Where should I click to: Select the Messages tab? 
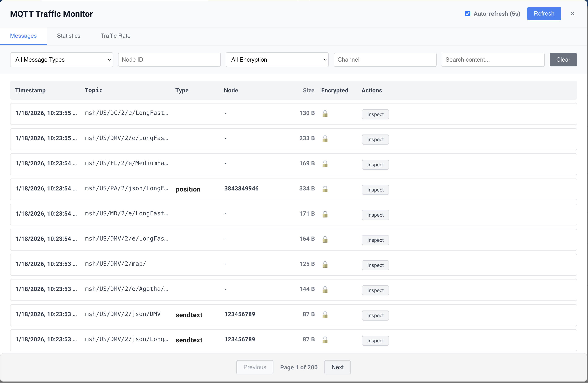[x=23, y=36]
